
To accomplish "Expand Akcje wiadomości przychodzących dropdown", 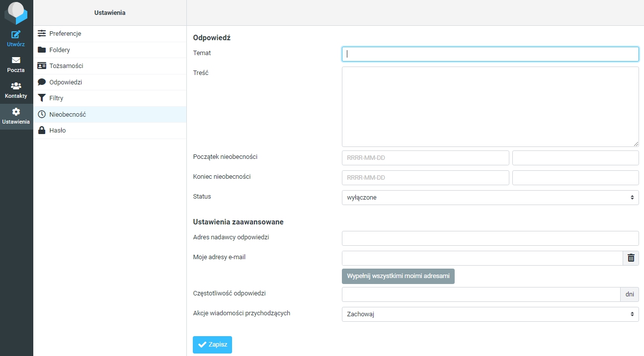I will pos(490,314).
